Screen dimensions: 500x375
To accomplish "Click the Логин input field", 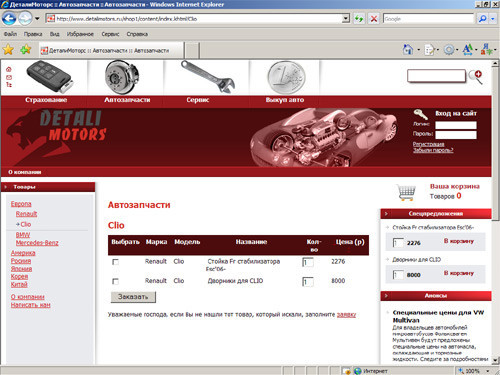I will 456,125.
